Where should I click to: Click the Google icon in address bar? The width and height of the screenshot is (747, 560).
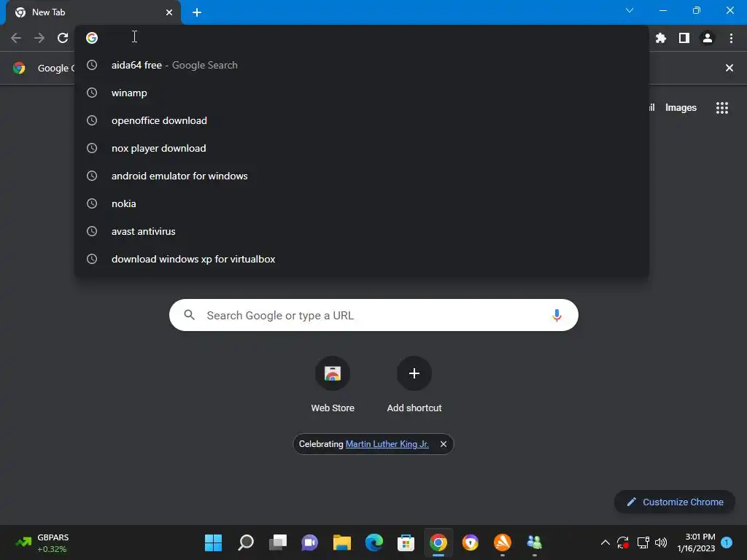click(x=92, y=38)
